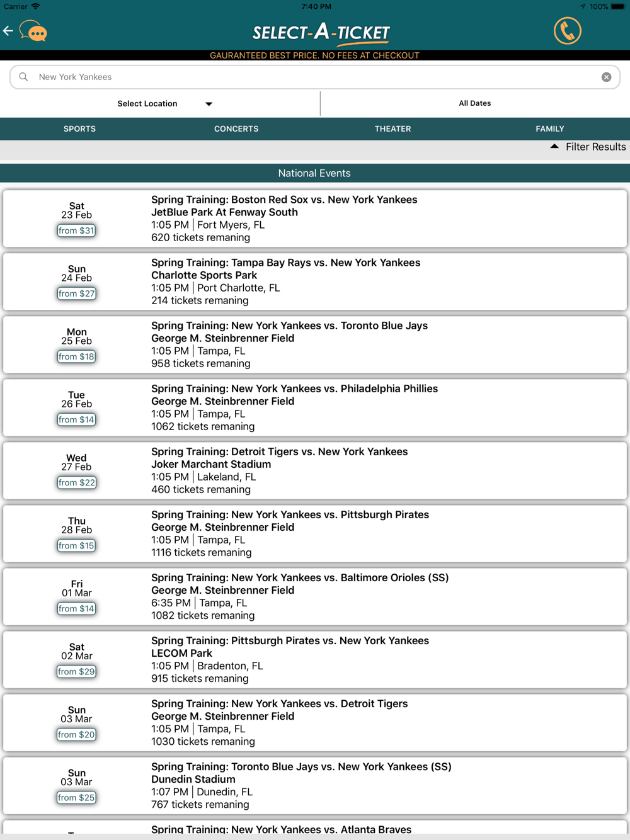
Task: Select the JetBlue Park At Fenway South venue
Action: [x=224, y=212]
